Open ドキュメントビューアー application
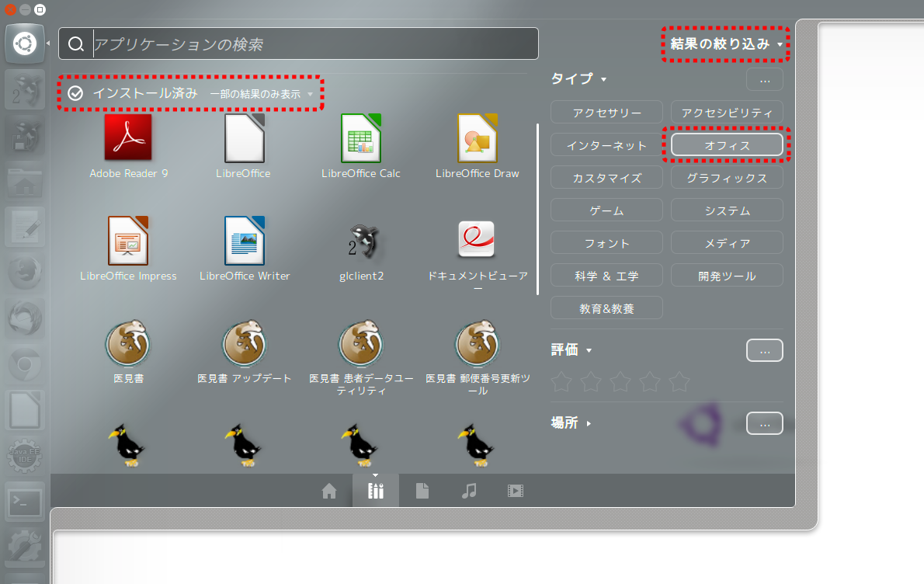Screen dimensions: 924x584 (478, 255)
